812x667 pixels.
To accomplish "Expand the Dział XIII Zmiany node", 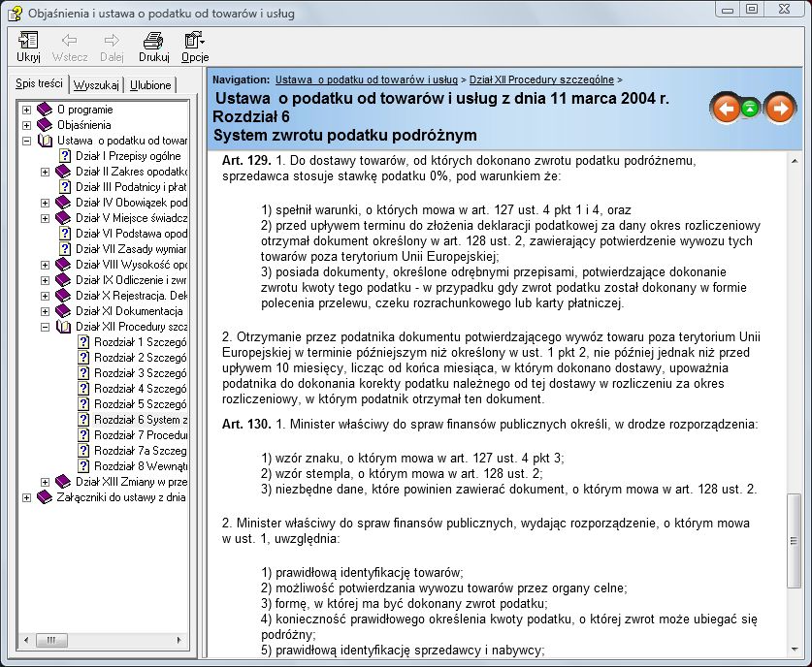I will tap(45, 482).
